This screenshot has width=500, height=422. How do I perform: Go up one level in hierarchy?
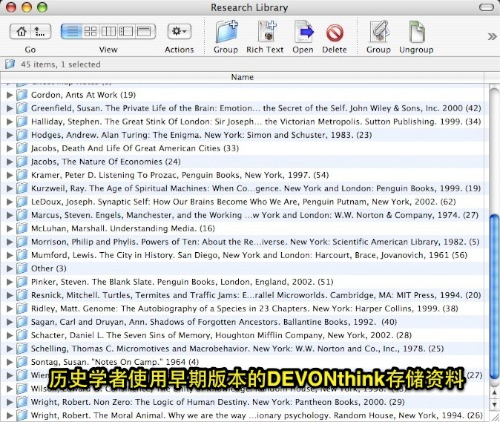(40, 31)
